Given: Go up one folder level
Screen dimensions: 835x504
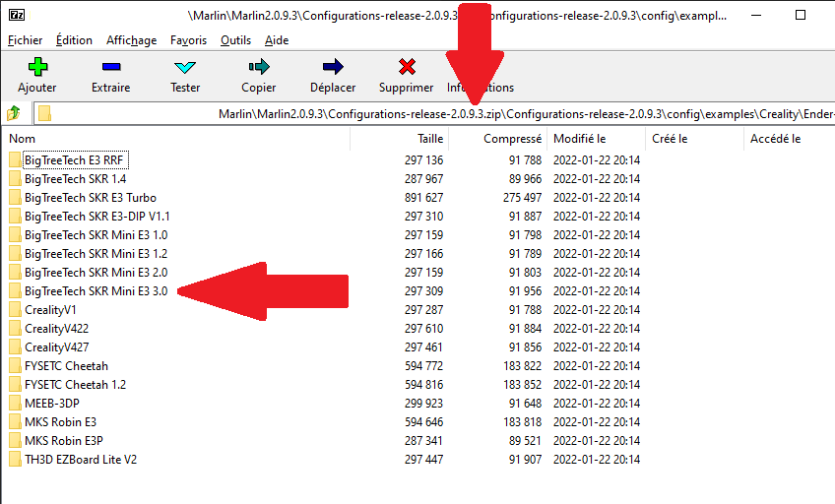Looking at the screenshot, I should (x=14, y=113).
